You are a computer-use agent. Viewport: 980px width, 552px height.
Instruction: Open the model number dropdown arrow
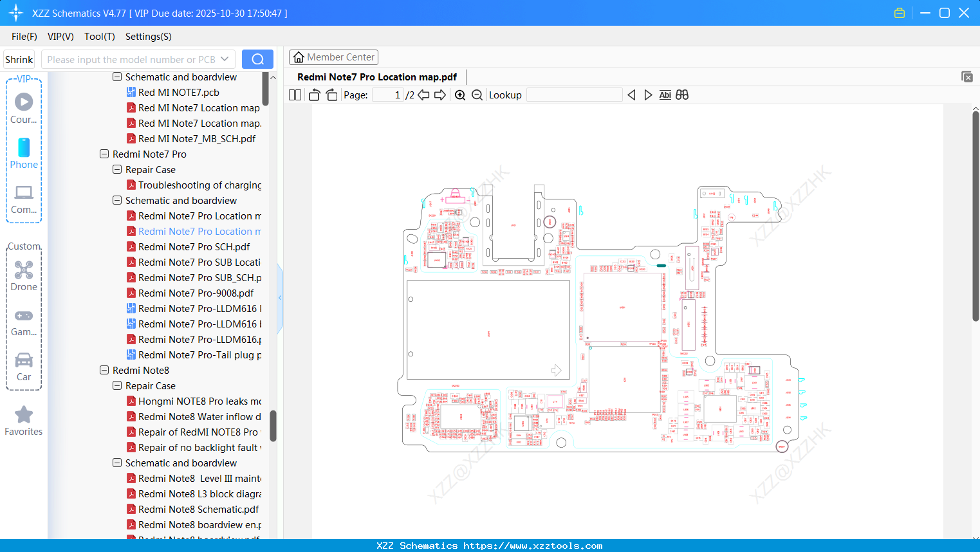pyautogui.click(x=225, y=59)
